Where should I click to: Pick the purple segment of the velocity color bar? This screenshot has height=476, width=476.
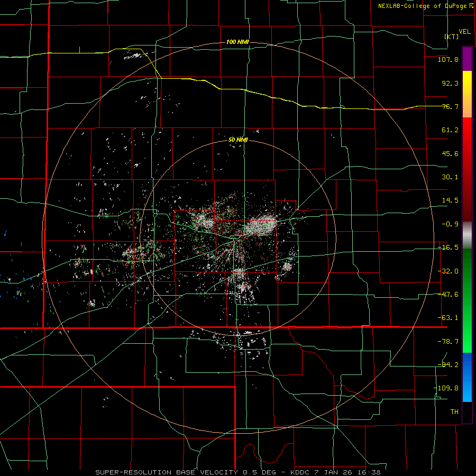467,59
